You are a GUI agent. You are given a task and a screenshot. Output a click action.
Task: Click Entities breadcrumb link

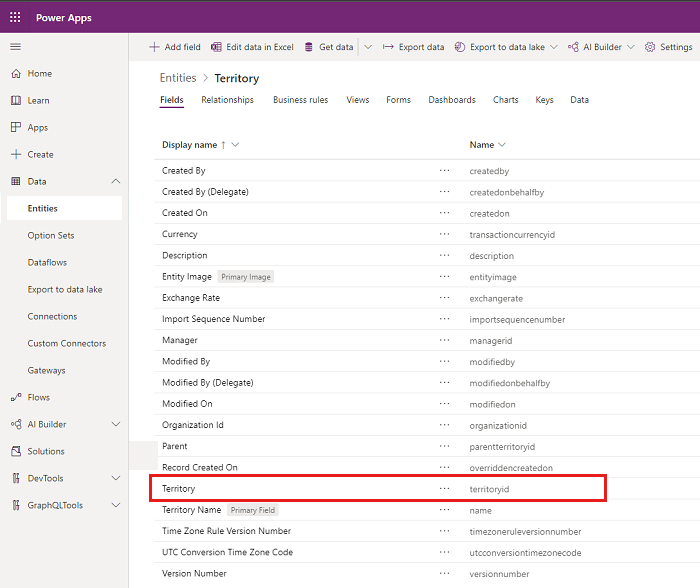[x=177, y=78]
